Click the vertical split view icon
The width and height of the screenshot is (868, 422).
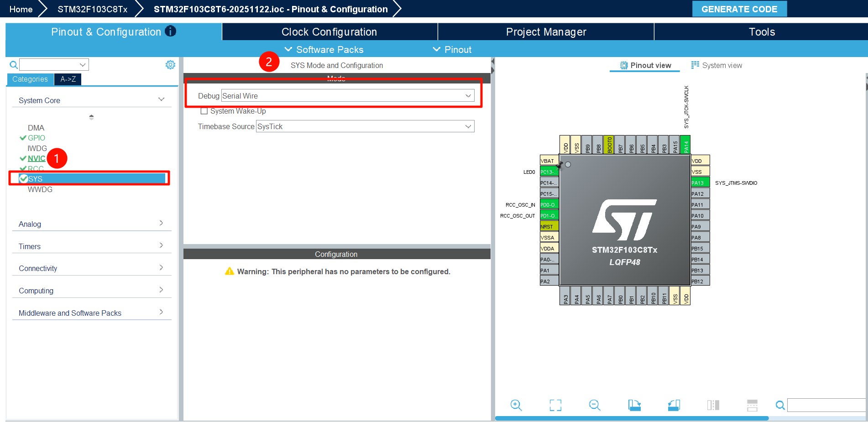tap(713, 405)
